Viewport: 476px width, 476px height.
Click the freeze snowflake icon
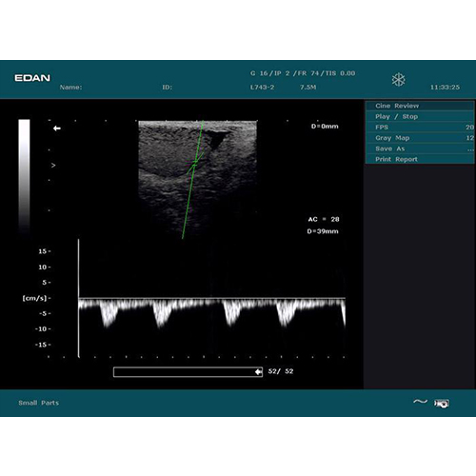[x=398, y=79]
